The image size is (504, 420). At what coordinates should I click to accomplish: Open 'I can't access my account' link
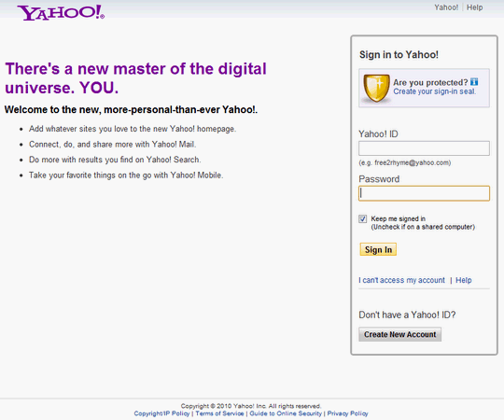tap(401, 280)
